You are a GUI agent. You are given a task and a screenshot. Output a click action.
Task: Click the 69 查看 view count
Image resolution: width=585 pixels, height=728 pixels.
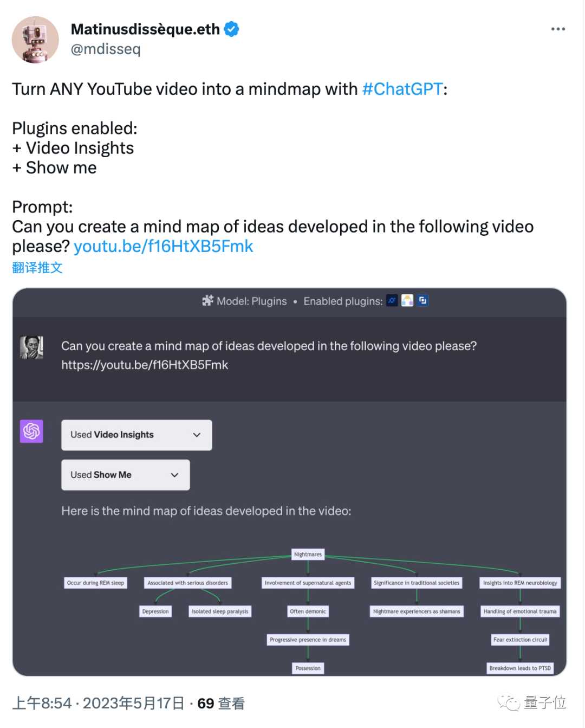[x=221, y=704]
